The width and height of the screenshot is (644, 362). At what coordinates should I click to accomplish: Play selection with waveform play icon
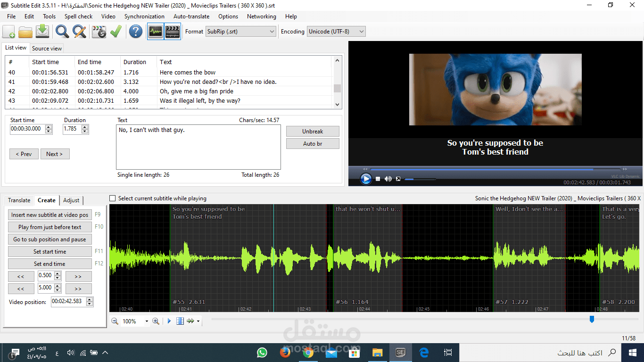[169, 321]
